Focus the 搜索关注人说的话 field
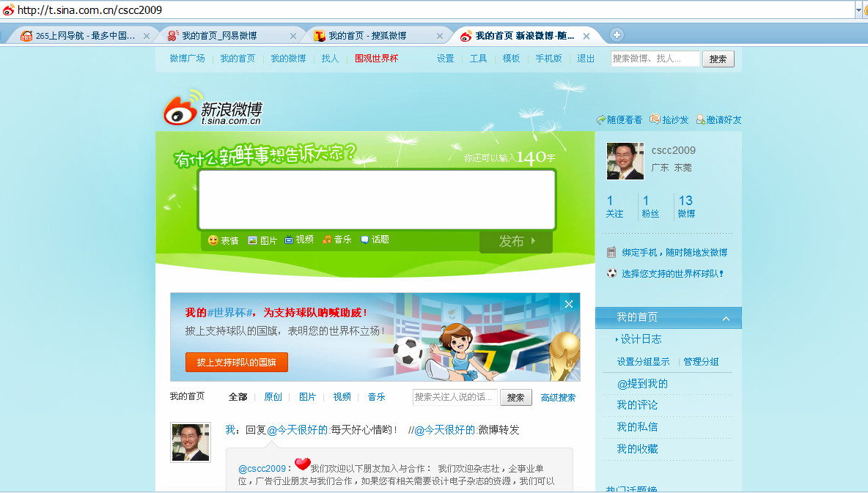868x493 pixels. coord(455,397)
